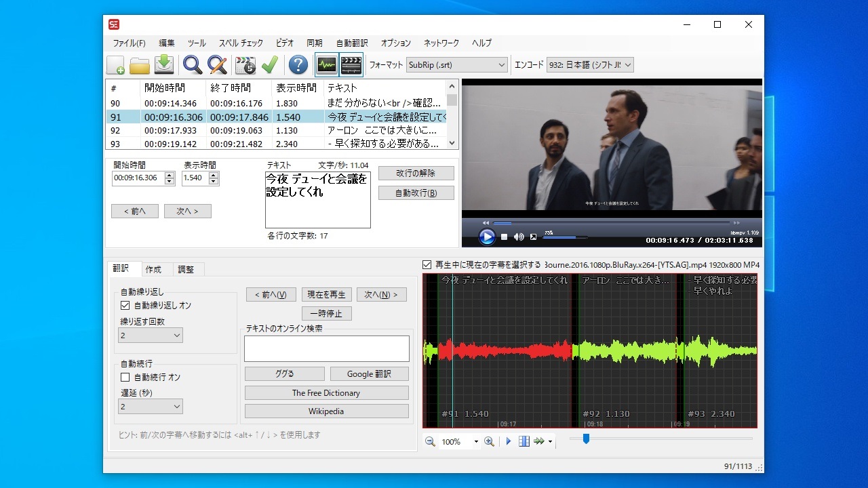Toggle fullscreen in the video player
Screen dimensions: 868x488
point(533,237)
